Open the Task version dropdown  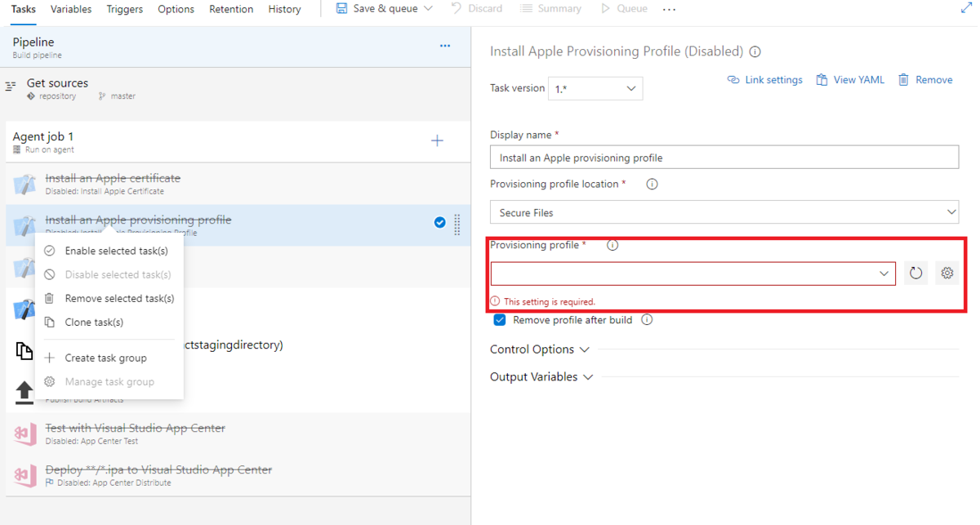pyautogui.click(x=595, y=88)
